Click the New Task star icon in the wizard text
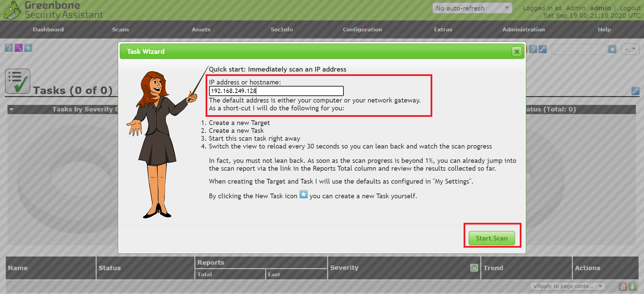644x294 pixels. [304, 194]
